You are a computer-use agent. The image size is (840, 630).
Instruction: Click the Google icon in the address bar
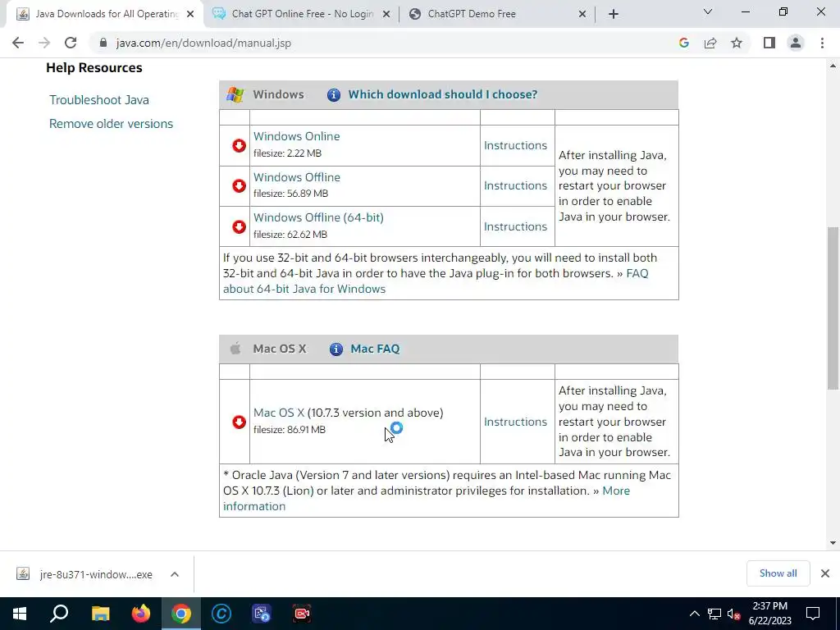click(683, 43)
